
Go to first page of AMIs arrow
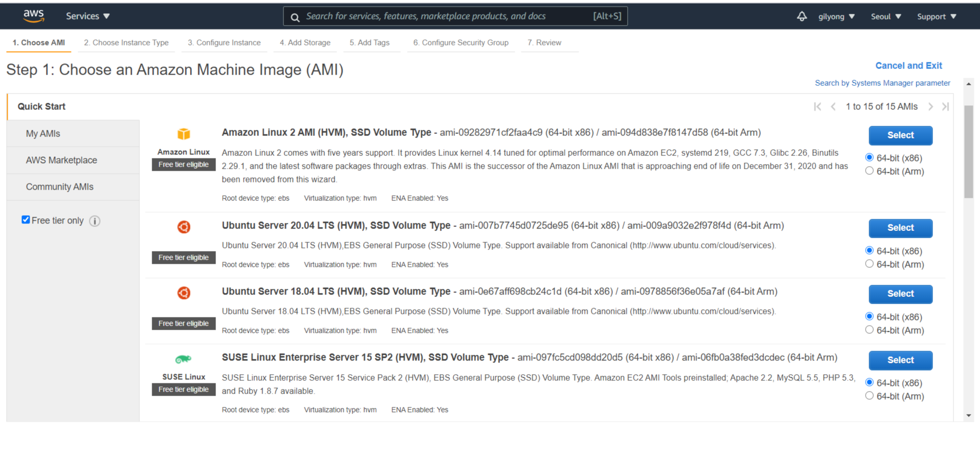point(818,106)
